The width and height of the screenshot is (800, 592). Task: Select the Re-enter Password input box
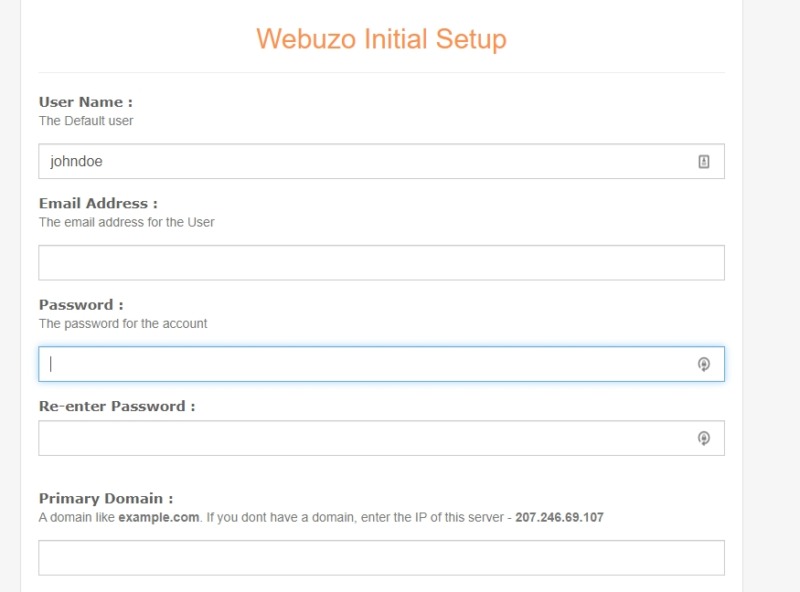[x=360, y=438]
